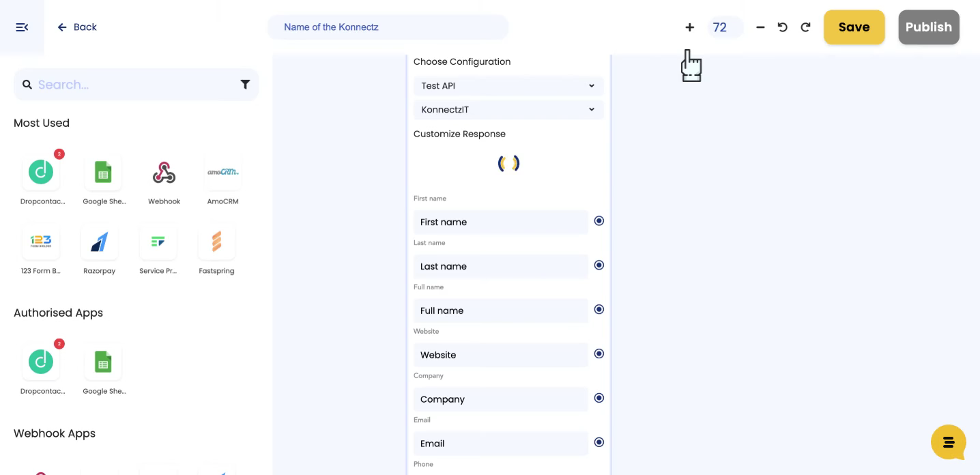980x475 pixels.
Task: Click the filter funnel icon in search
Action: point(245,85)
